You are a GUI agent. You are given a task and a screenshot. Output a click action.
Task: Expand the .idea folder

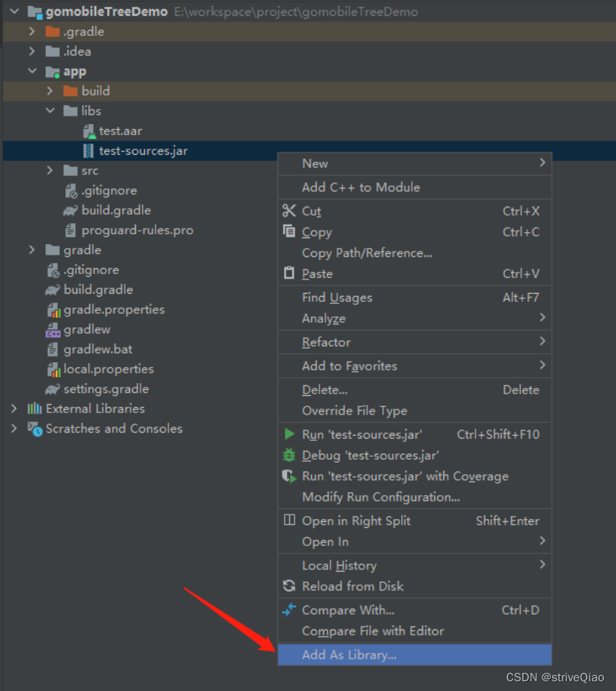click(32, 51)
